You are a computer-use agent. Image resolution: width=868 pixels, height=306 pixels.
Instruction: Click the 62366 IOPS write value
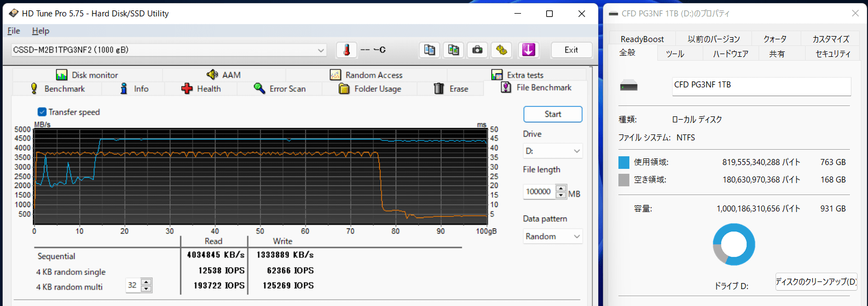(x=291, y=270)
